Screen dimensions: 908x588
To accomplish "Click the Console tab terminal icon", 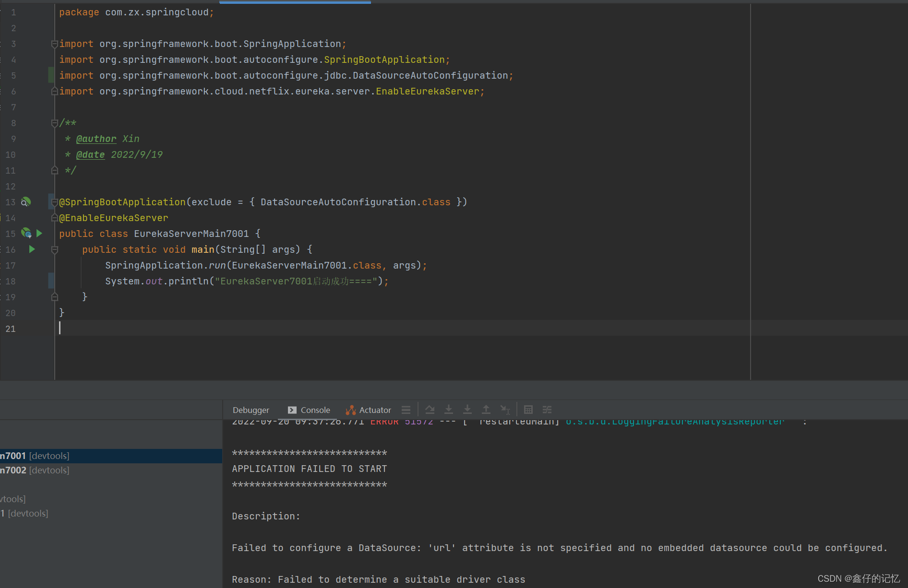I will pyautogui.click(x=292, y=410).
